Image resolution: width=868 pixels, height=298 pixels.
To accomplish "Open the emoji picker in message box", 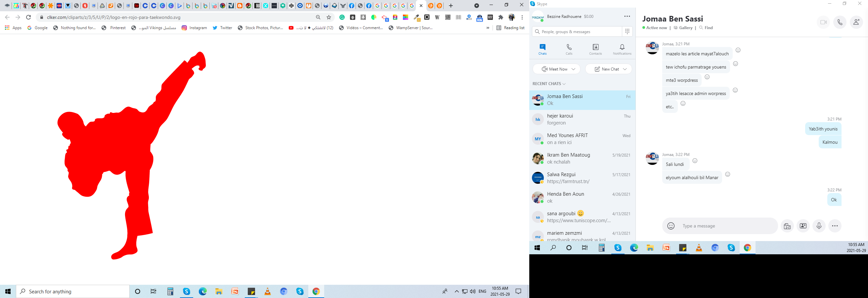I will pos(671,226).
